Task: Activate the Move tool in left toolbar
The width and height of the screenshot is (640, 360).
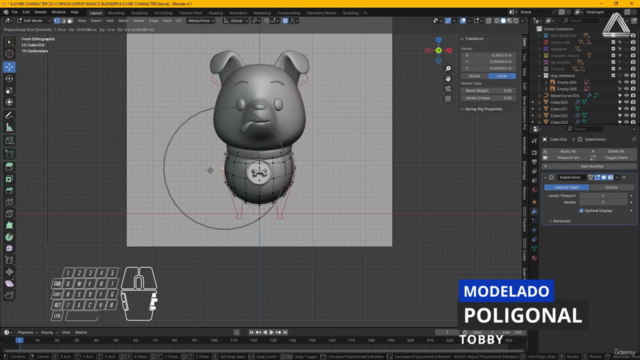Action: click(9, 67)
